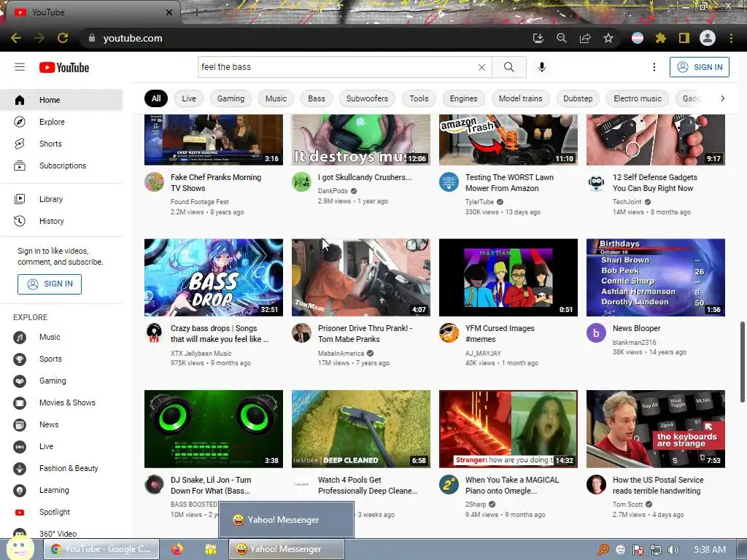This screenshot has width=747, height=560.
Task: Click the page vertical scrollbar thumb
Action: pos(742,362)
